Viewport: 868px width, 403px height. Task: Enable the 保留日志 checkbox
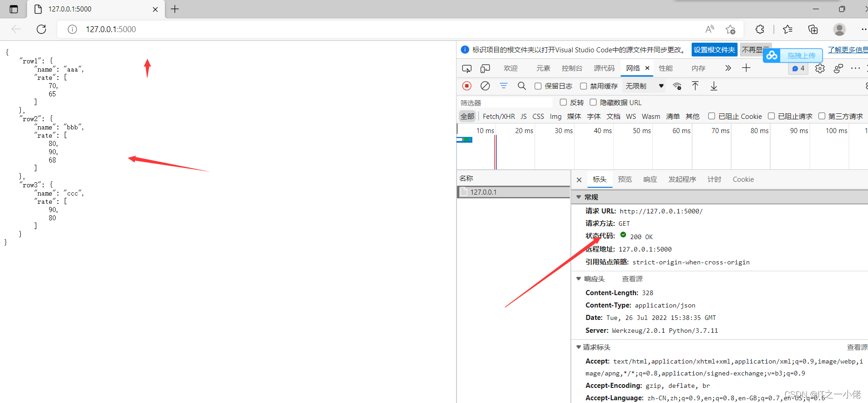[x=538, y=86]
